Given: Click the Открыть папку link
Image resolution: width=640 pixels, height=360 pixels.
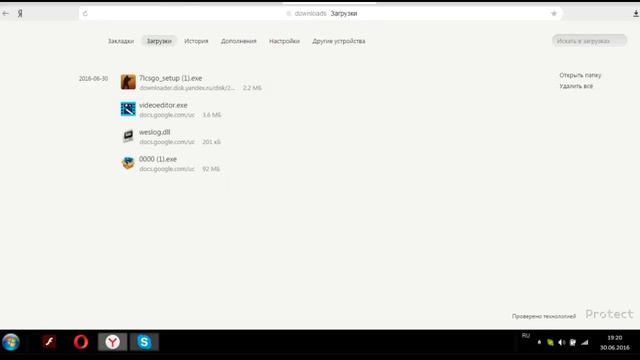Looking at the screenshot, I should 580,76.
